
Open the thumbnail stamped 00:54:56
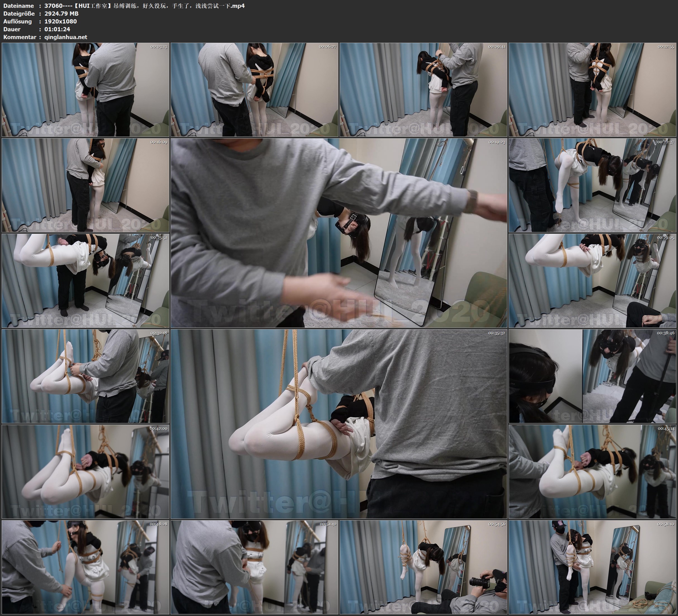pyautogui.click(x=424, y=567)
